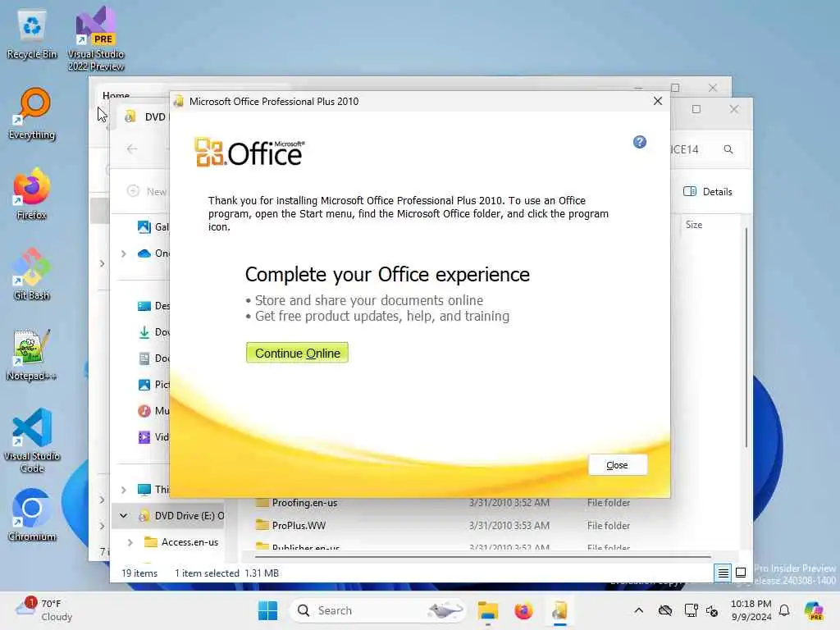Open the notifications bell icon
Screen dimensions: 840x630
[784, 610]
